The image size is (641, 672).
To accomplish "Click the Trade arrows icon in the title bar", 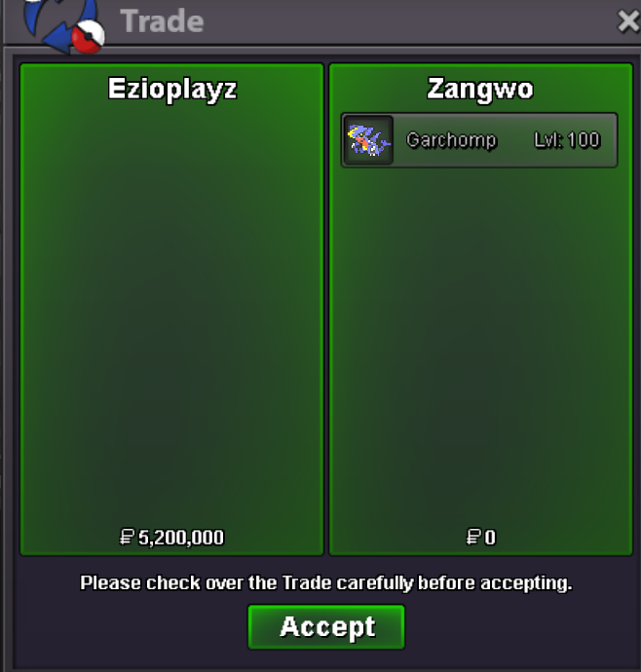I will [x=60, y=23].
